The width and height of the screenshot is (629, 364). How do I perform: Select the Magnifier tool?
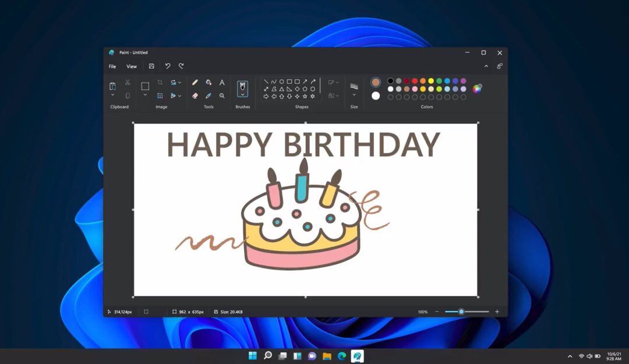point(221,96)
